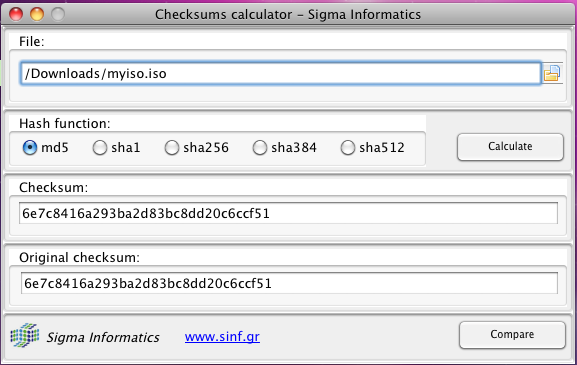Select the sha1 radio button
This screenshot has width=577, height=365.
click(x=99, y=148)
